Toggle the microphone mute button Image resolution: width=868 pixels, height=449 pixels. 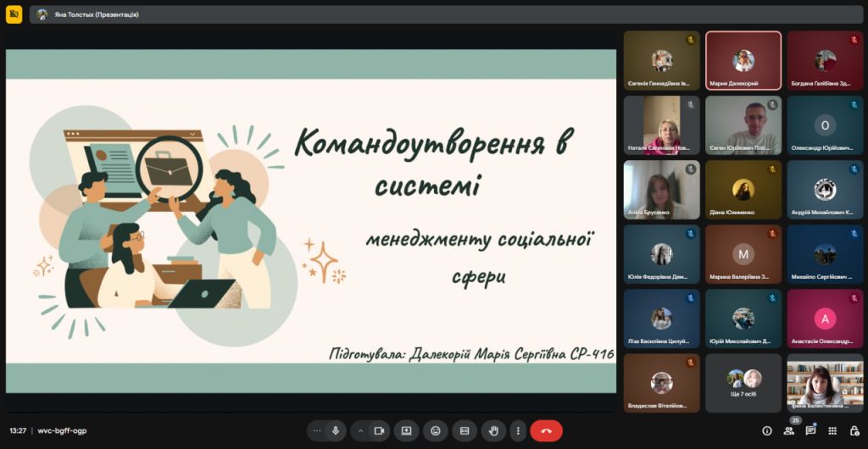336,430
